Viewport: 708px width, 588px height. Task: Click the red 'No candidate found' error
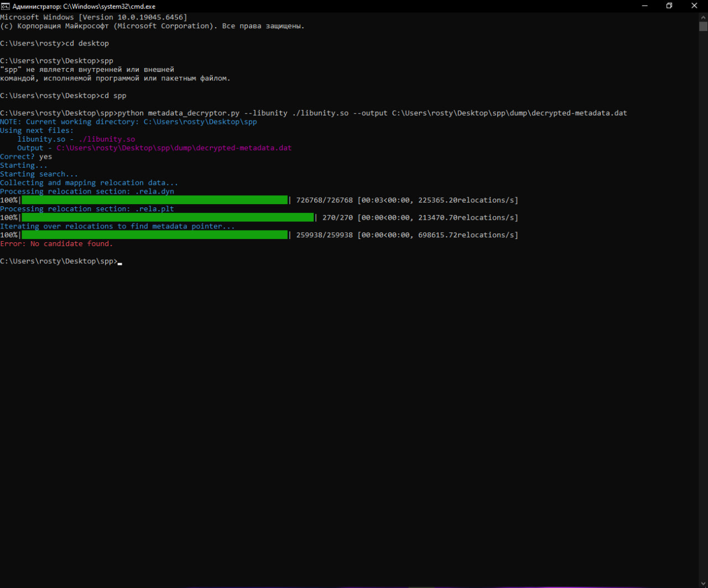click(56, 244)
